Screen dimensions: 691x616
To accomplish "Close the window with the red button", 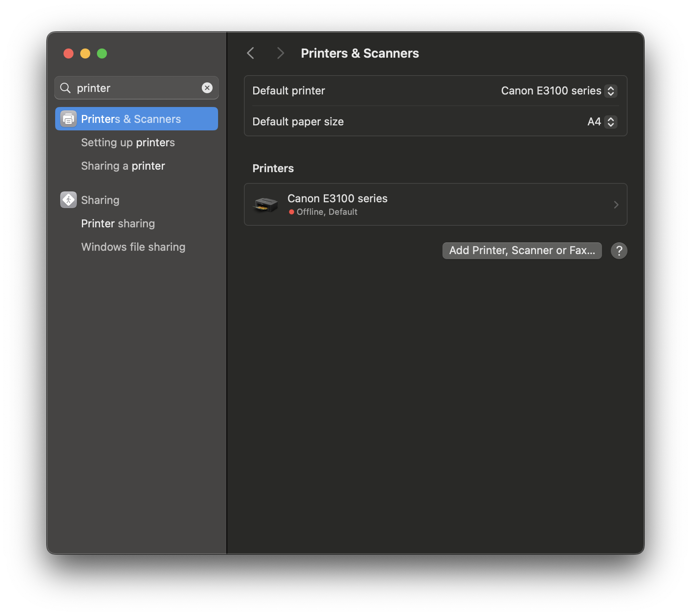I will [x=69, y=53].
